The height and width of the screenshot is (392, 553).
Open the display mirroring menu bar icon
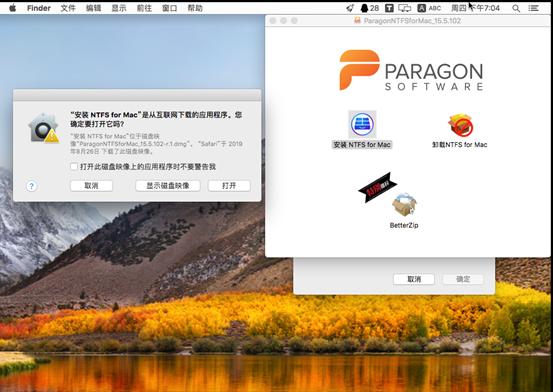click(405, 8)
